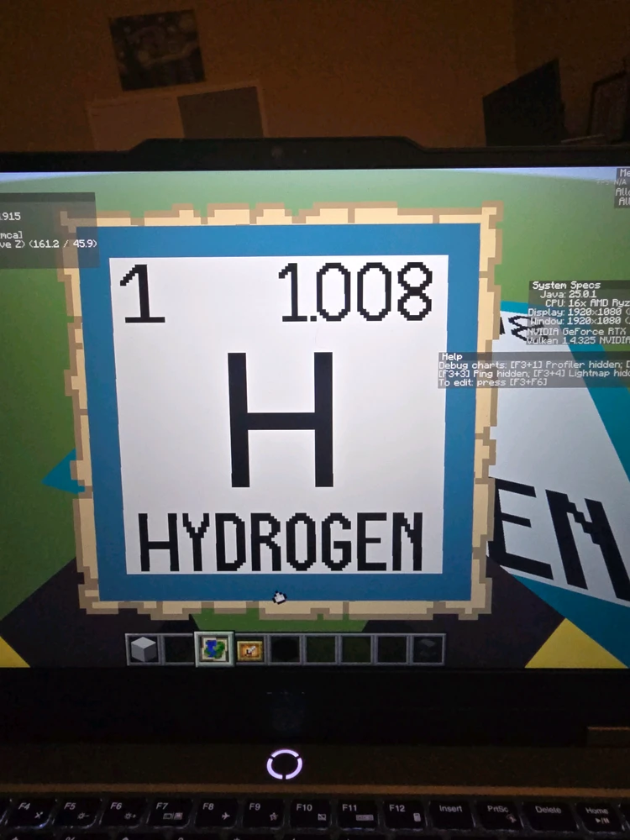Click the NVIDIA GeForce RTX debug line

click(x=578, y=332)
